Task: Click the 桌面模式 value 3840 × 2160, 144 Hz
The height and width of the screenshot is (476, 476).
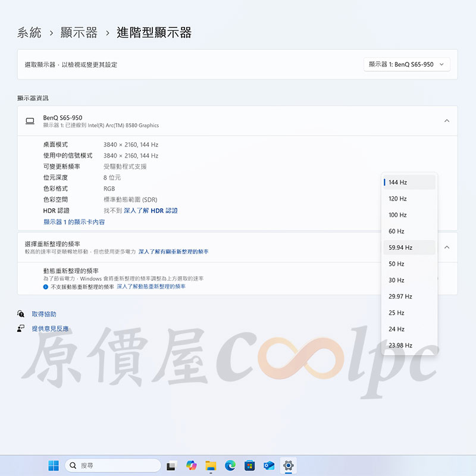Action: (131, 145)
